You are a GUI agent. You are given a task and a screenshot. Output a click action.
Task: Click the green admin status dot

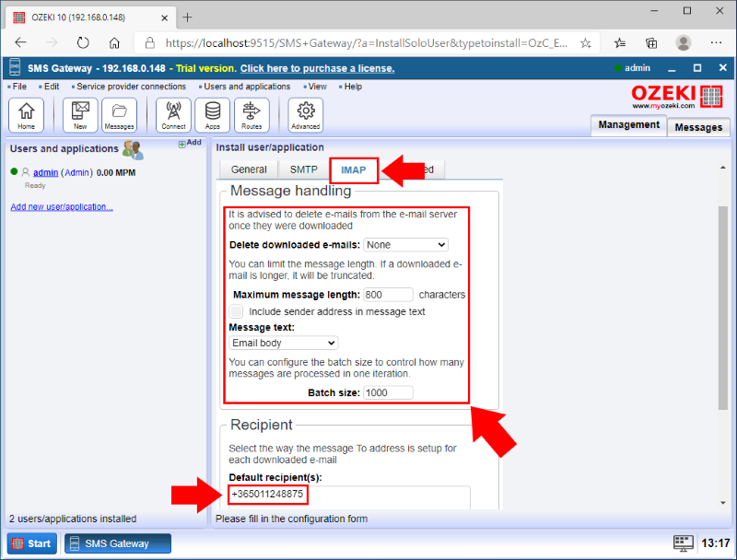618,68
